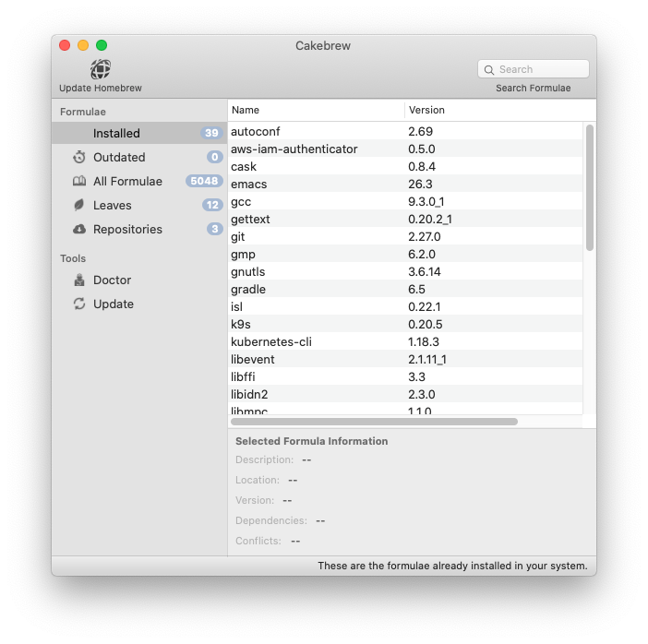Sort by the Name column header
Viewport: 648px width, 644px height.
(x=316, y=110)
